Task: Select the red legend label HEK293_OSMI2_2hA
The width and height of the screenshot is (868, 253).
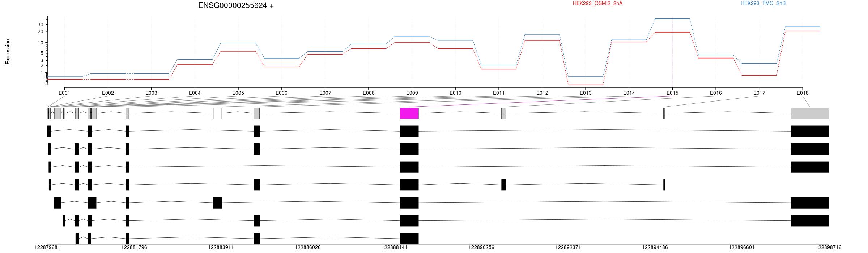Action: tap(597, 3)
